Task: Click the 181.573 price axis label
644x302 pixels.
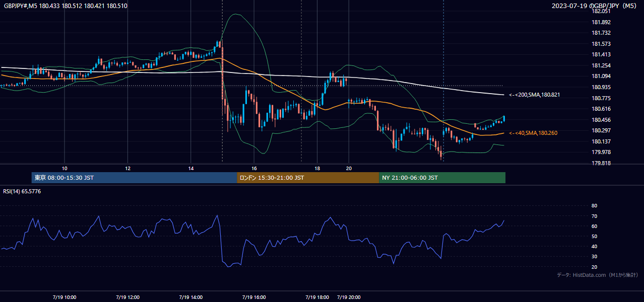Action: 602,44
